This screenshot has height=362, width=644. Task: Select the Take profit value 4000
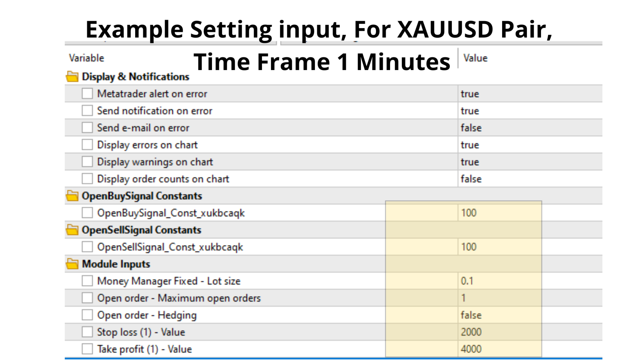(x=530, y=349)
